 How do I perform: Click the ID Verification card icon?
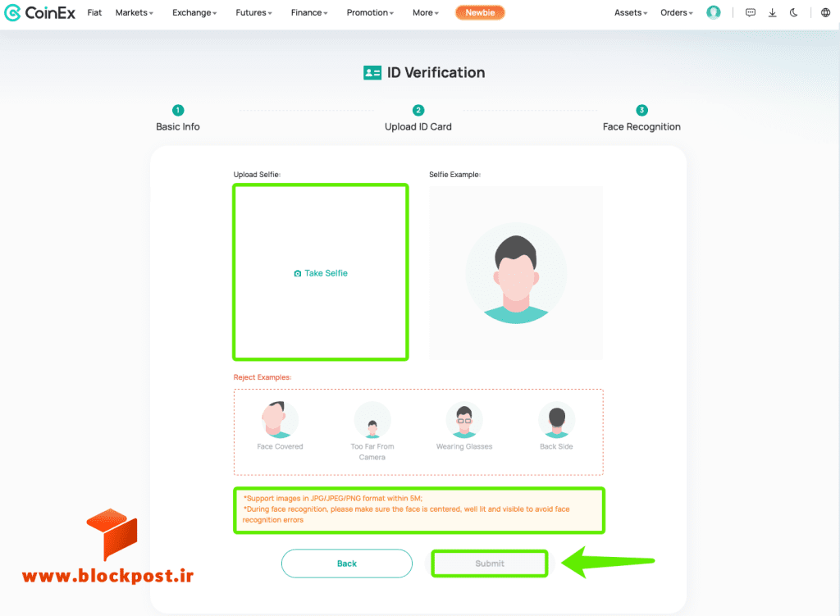coord(372,72)
